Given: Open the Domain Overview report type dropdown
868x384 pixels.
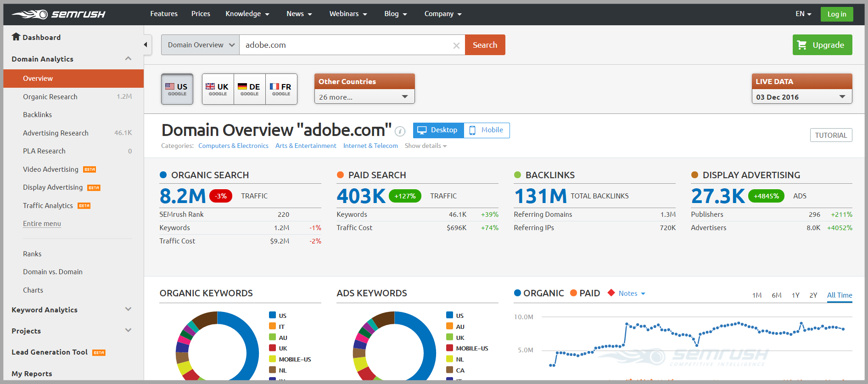Looking at the screenshot, I should [200, 45].
